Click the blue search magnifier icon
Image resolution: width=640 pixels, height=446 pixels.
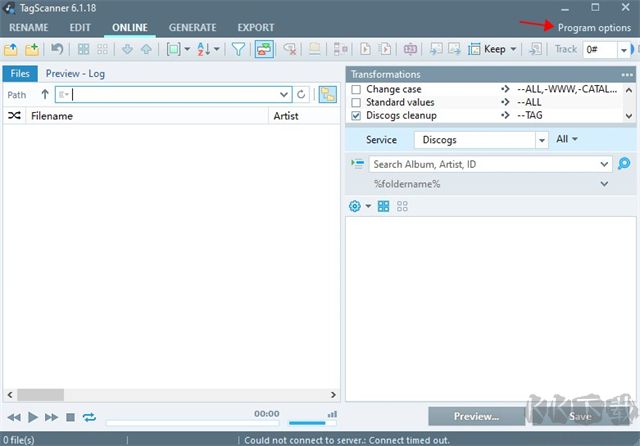pos(624,164)
